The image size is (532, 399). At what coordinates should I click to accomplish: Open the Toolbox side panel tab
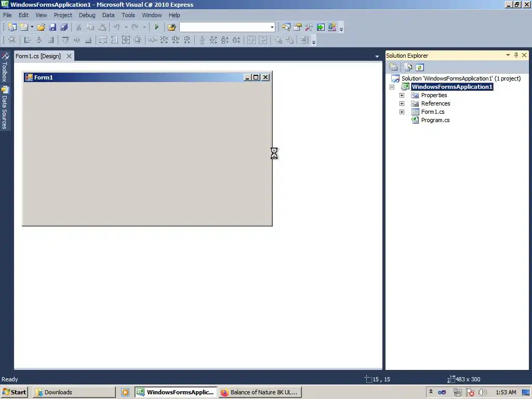5,67
